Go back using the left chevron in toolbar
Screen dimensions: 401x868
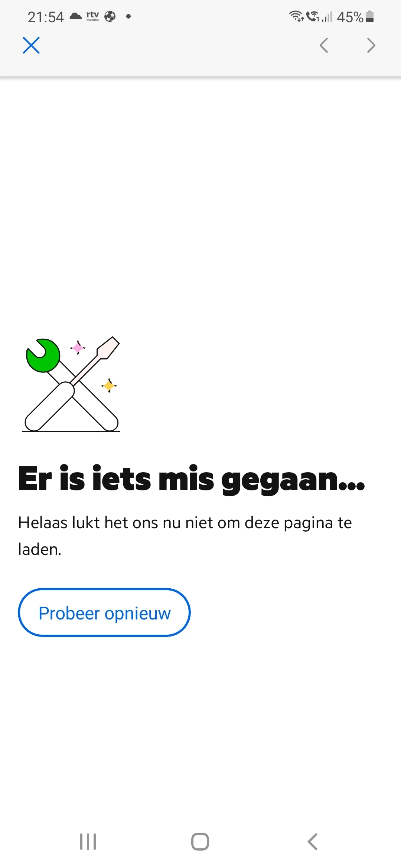(x=324, y=45)
